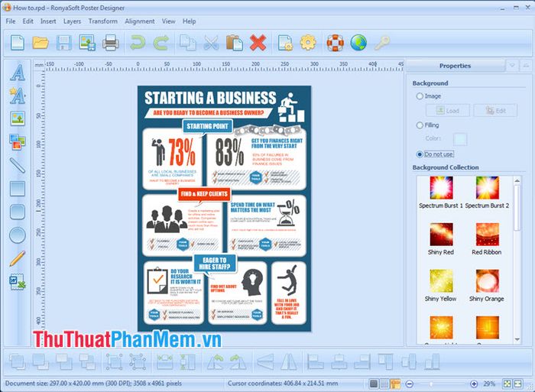This screenshot has width=535, height=392.
Task: Select the 'Do not use' background option
Action: point(420,154)
